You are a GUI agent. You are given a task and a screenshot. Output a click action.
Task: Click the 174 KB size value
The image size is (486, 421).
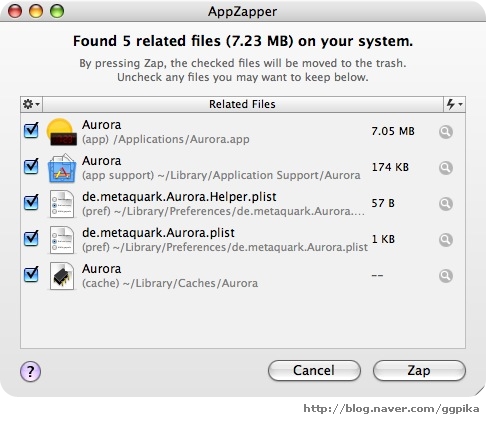pos(390,167)
